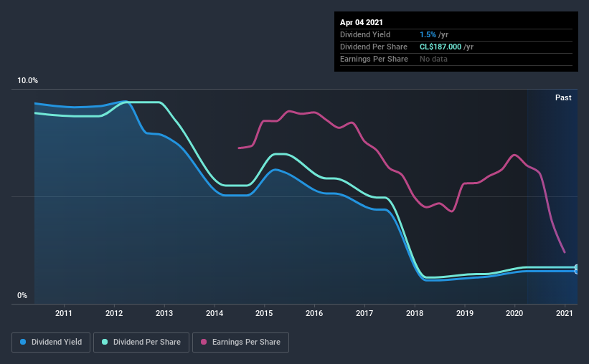
Task: Click the tooltip 'Earnings Per Share' row label
Action: (374, 59)
